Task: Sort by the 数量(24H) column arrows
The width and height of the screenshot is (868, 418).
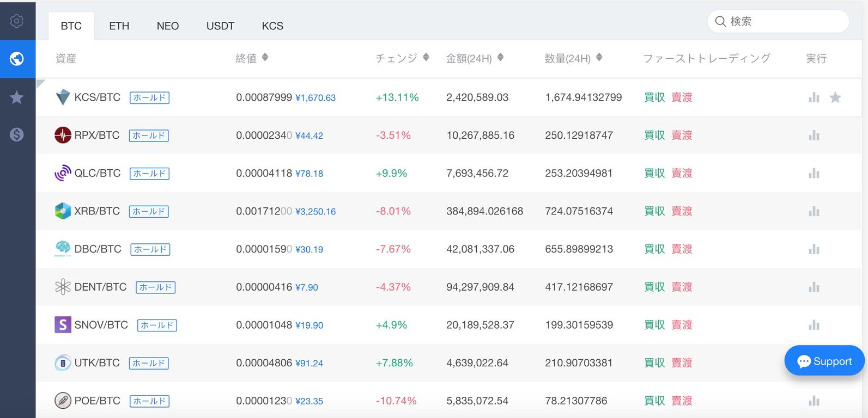Action: click(x=599, y=57)
